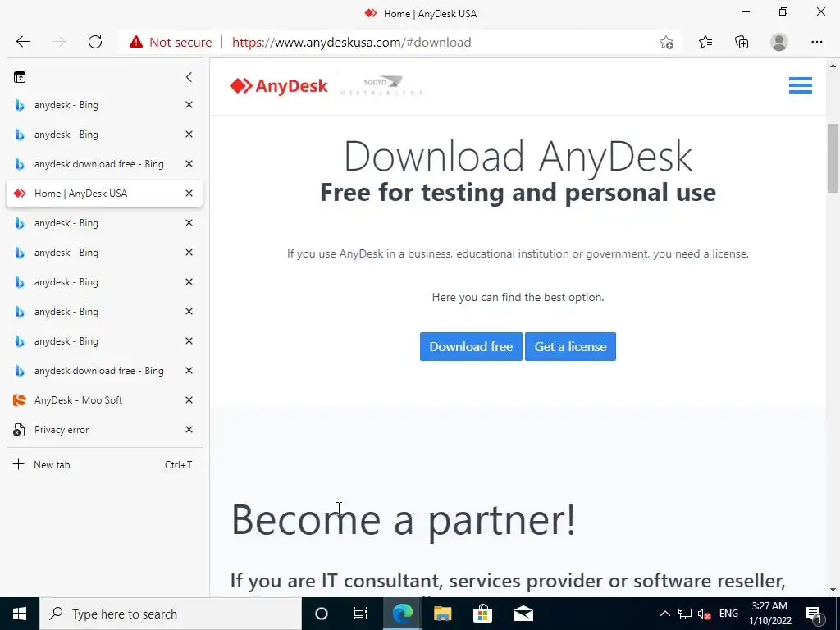Close the Home | AnyDesk USA tab
This screenshot has height=630, width=840.
point(189,194)
